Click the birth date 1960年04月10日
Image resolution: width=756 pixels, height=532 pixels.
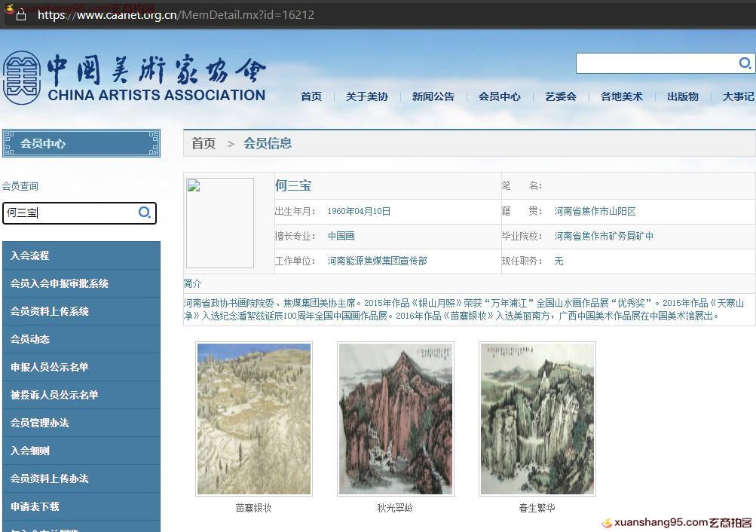[359, 211]
